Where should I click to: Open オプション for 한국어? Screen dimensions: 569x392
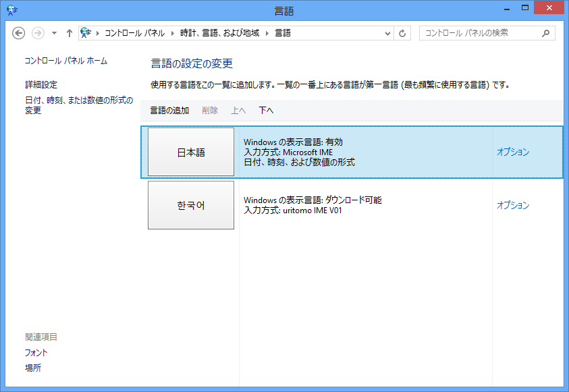513,205
